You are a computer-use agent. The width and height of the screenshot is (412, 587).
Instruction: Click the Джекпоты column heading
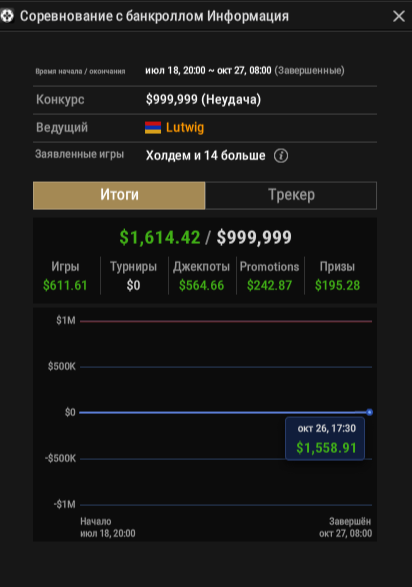(x=201, y=267)
